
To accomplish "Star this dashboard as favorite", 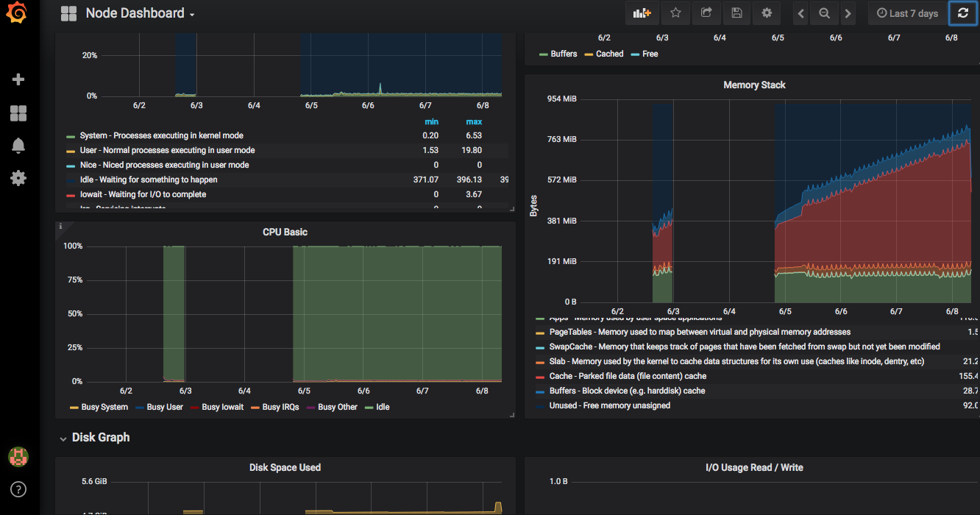I will [x=675, y=13].
